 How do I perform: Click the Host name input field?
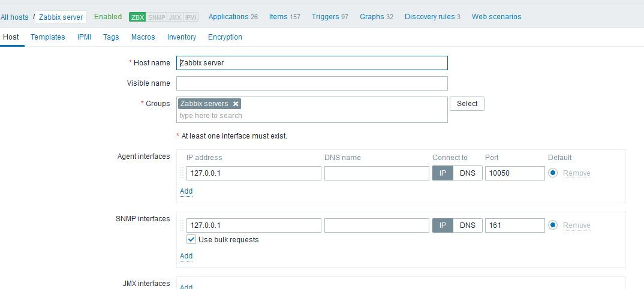tap(312, 63)
